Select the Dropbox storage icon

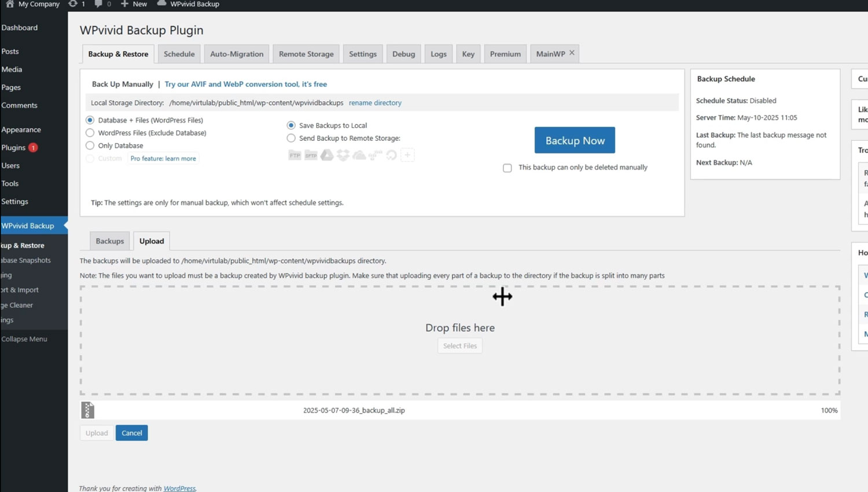coord(343,155)
